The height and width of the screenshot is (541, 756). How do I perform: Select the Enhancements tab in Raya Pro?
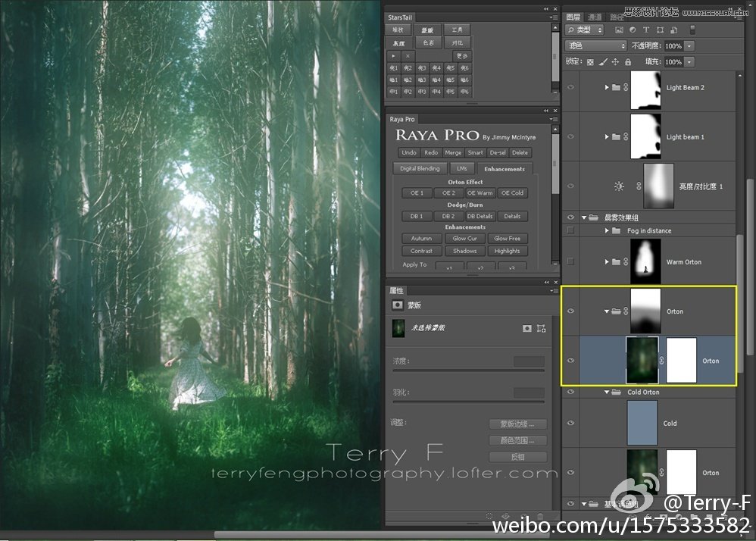pyautogui.click(x=505, y=169)
